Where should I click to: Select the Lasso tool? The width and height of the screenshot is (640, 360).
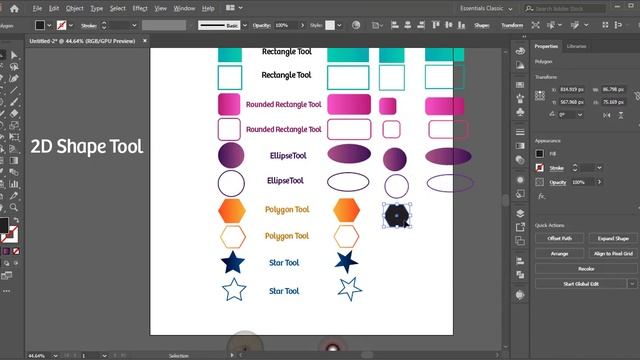14,67
